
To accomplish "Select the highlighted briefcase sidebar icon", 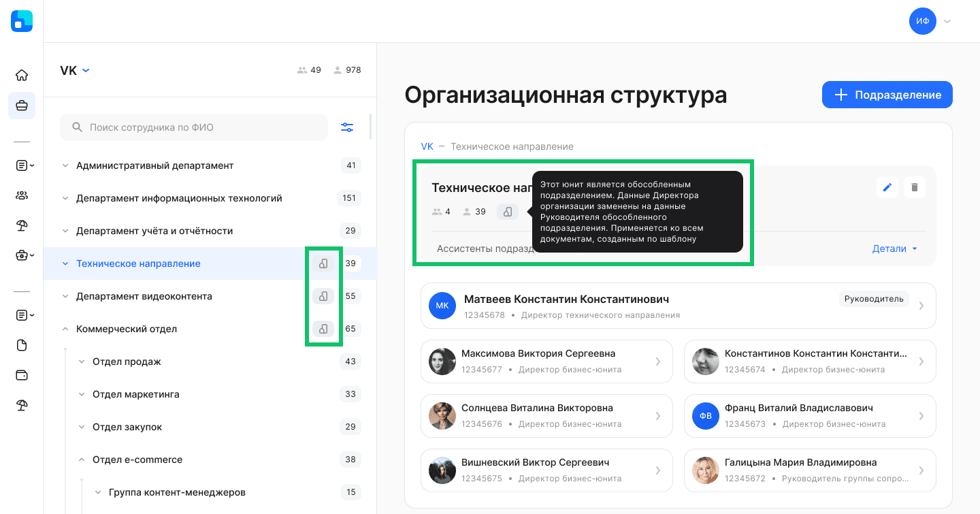I will tap(22, 106).
